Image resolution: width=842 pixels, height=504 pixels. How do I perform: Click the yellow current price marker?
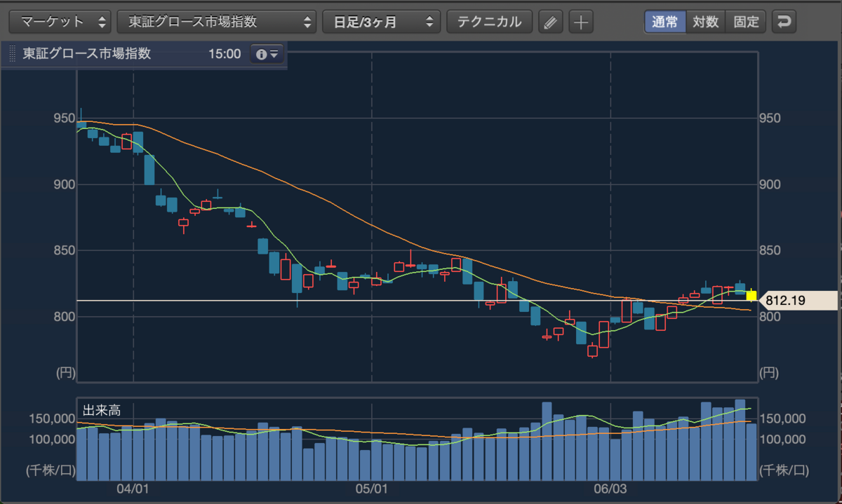751,295
